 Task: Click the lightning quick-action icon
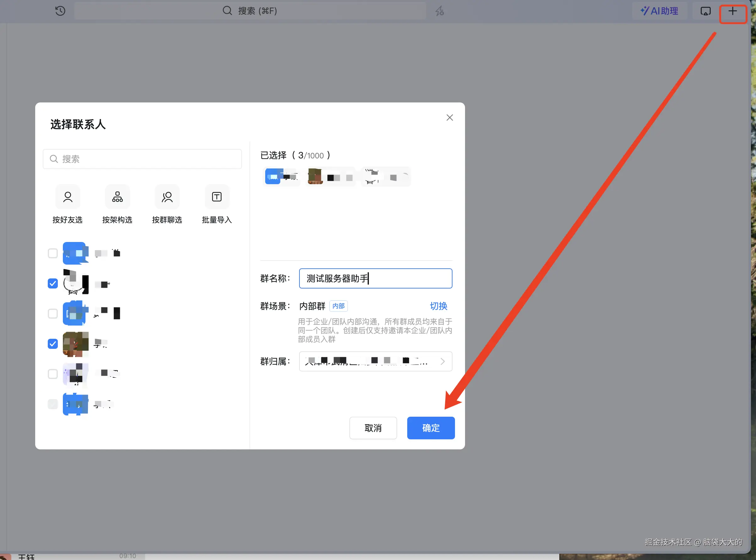coord(440,11)
